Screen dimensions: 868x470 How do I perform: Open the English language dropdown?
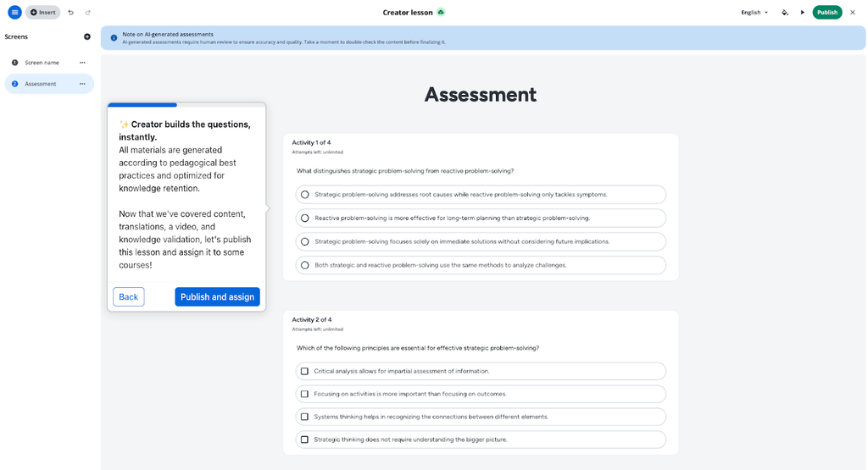point(754,12)
